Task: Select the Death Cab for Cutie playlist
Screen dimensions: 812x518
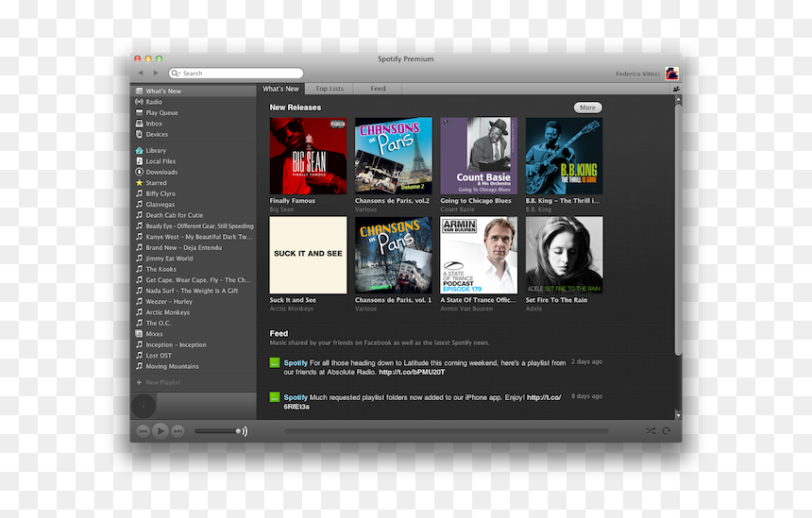Action: (194, 215)
